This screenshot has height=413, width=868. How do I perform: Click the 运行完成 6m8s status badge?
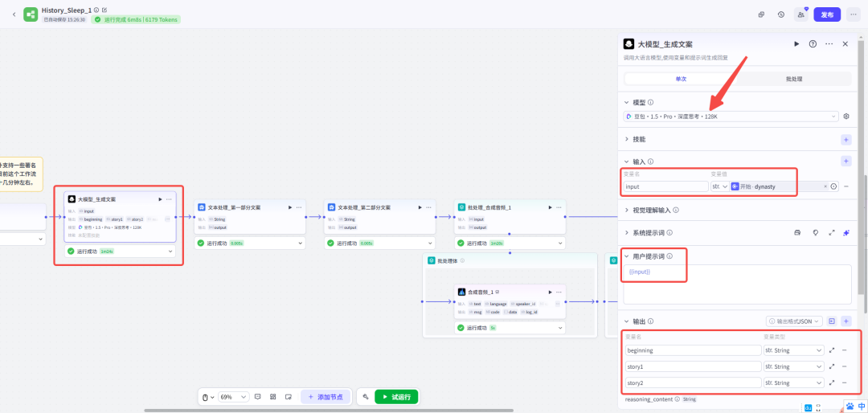tap(136, 19)
